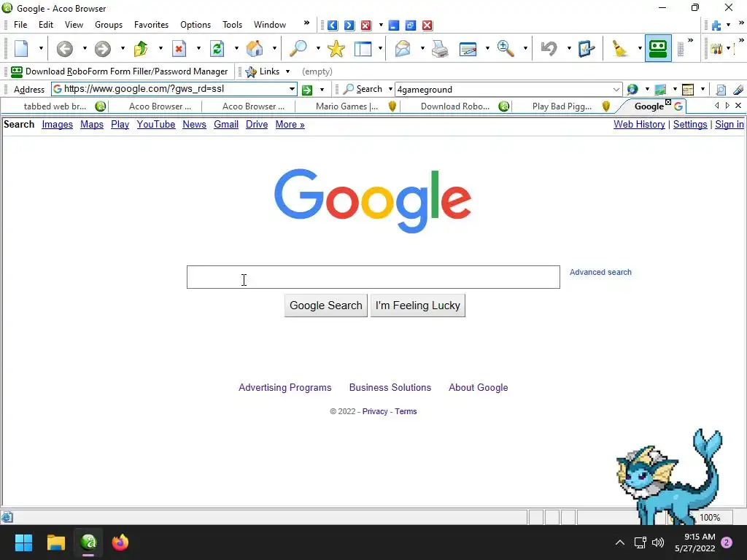The width and height of the screenshot is (747, 560).
Task: Click the puzzle piece plugin icon
Action: click(x=716, y=26)
